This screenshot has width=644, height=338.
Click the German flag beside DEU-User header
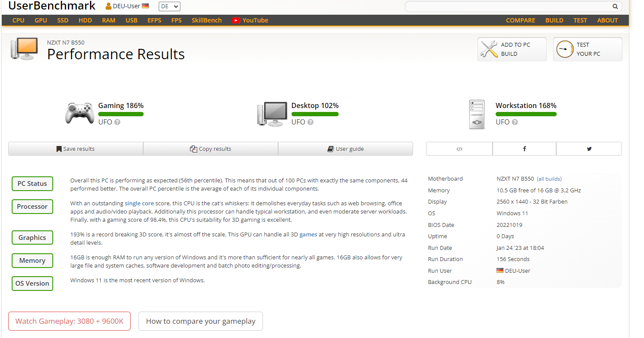145,6
